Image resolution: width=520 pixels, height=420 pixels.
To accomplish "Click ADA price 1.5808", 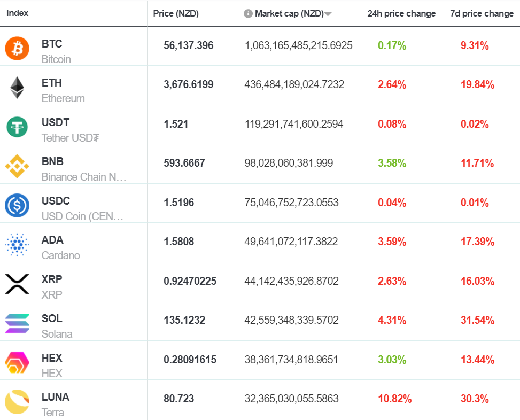I will (x=178, y=242).
